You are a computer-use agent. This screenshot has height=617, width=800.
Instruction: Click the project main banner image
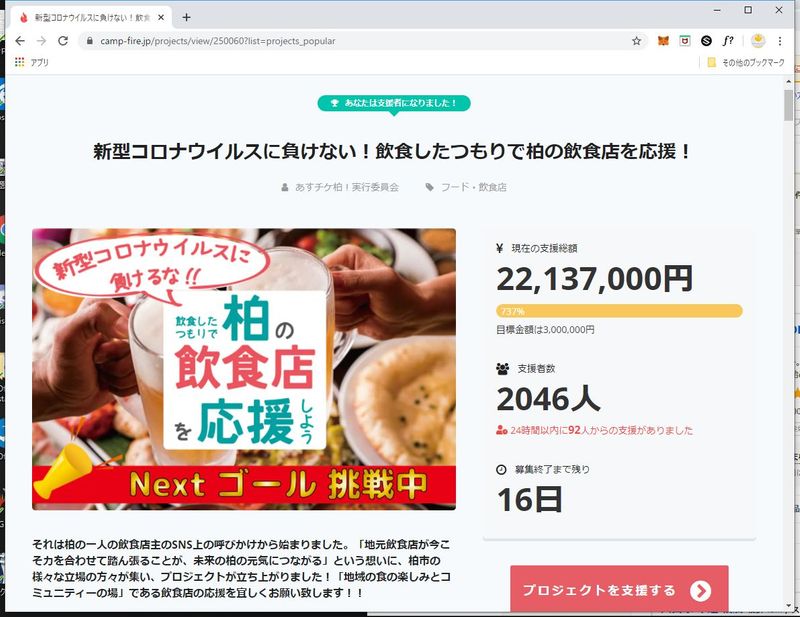pos(244,369)
